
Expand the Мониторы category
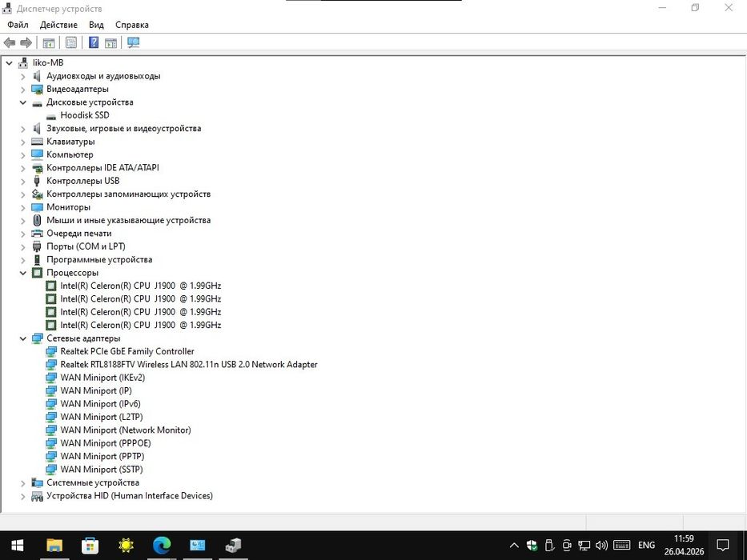click(23, 207)
